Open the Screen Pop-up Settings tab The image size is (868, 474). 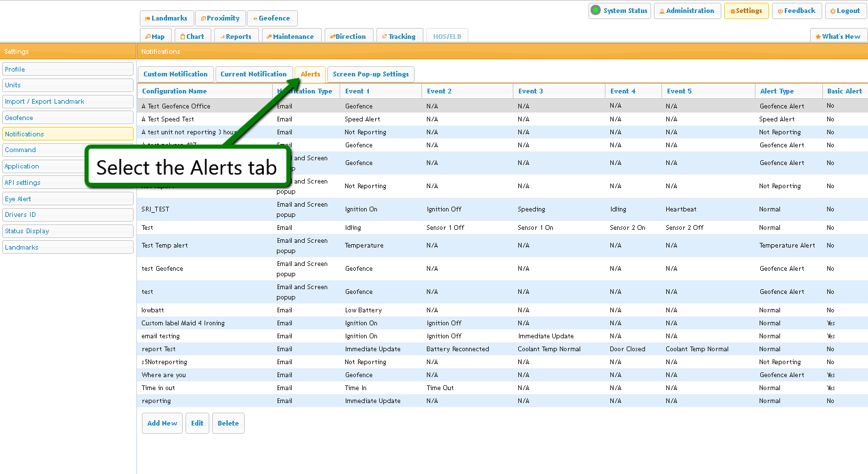click(370, 74)
